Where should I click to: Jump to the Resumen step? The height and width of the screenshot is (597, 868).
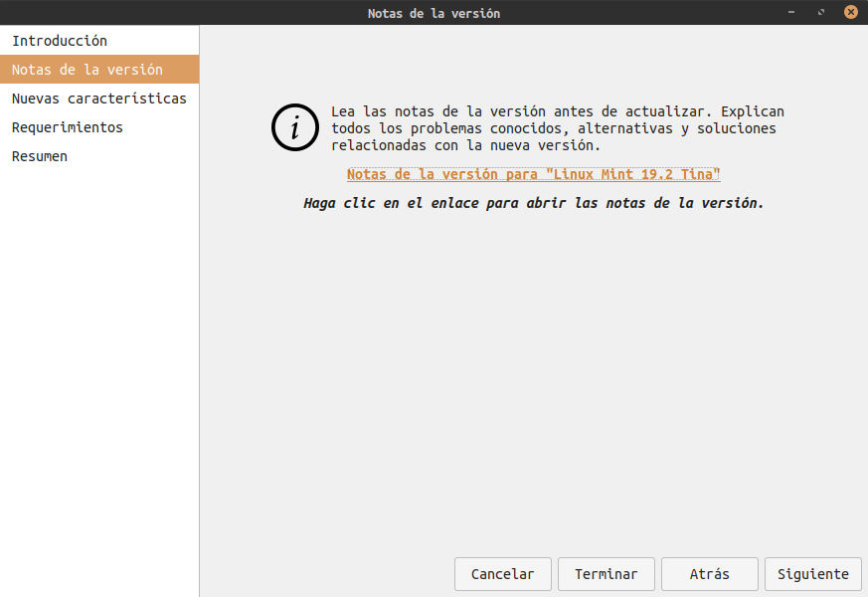click(99, 155)
